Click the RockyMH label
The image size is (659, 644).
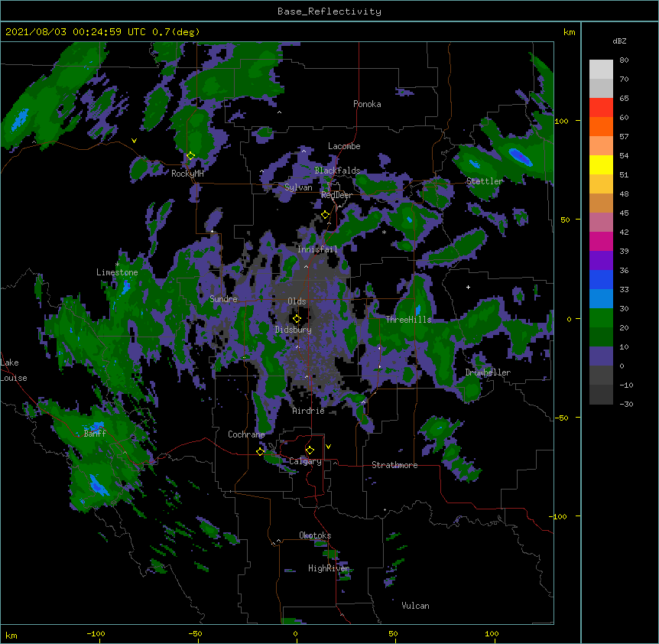187,174
